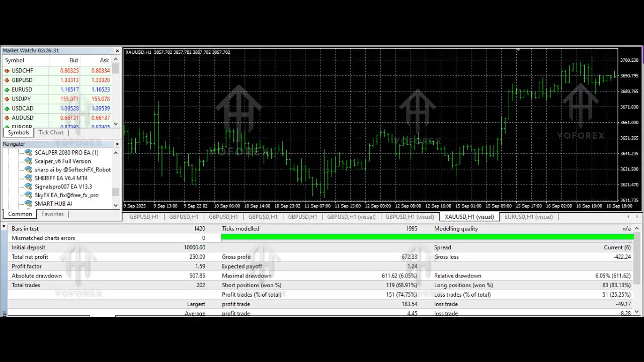
Task: Click the USDCHF bid value 0.80325
Action: pyautogui.click(x=69, y=71)
